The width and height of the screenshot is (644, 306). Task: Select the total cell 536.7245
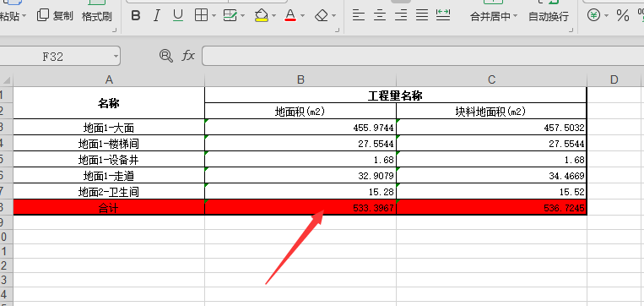[x=491, y=207]
